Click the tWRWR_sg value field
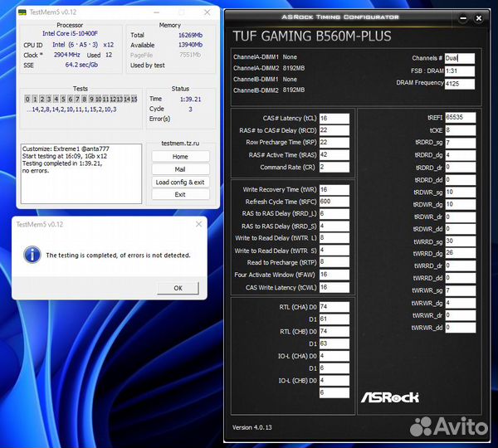The width and height of the screenshot is (498, 448). click(460, 290)
